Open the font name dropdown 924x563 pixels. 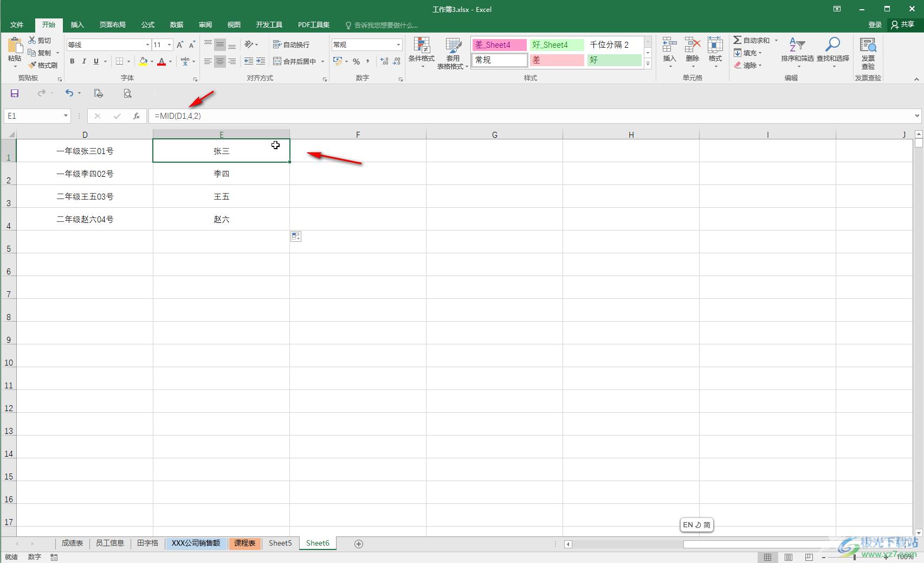[x=147, y=44]
